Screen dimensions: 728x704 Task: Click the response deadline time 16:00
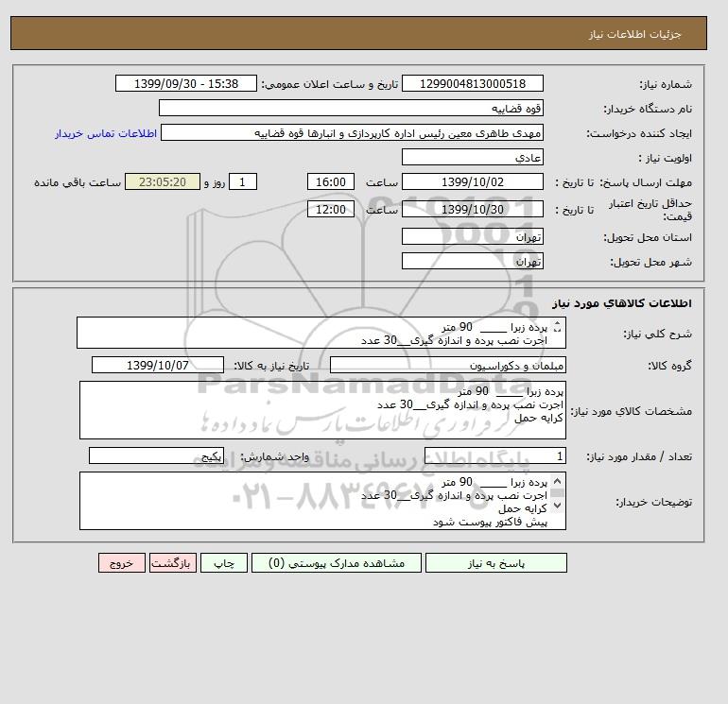(331, 182)
